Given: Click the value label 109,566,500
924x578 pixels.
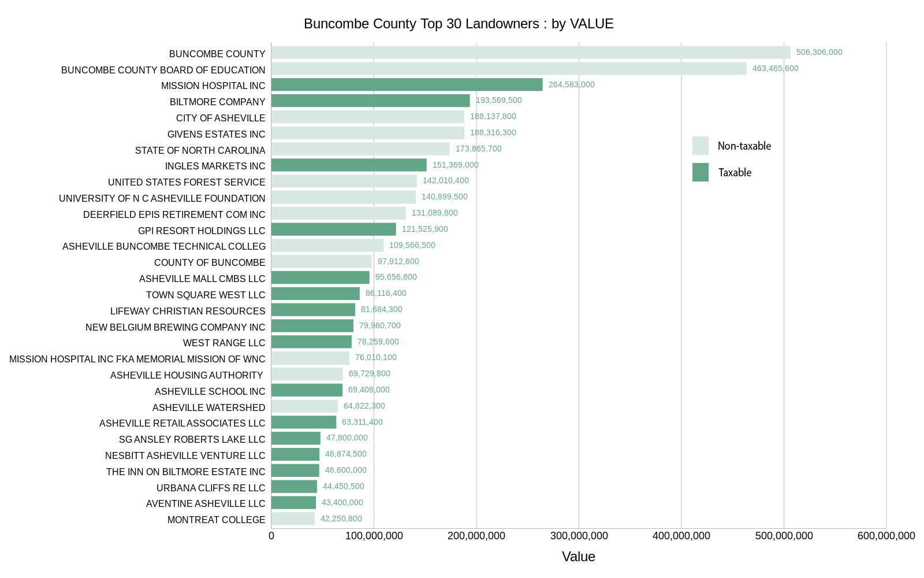Looking at the screenshot, I should 412,245.
